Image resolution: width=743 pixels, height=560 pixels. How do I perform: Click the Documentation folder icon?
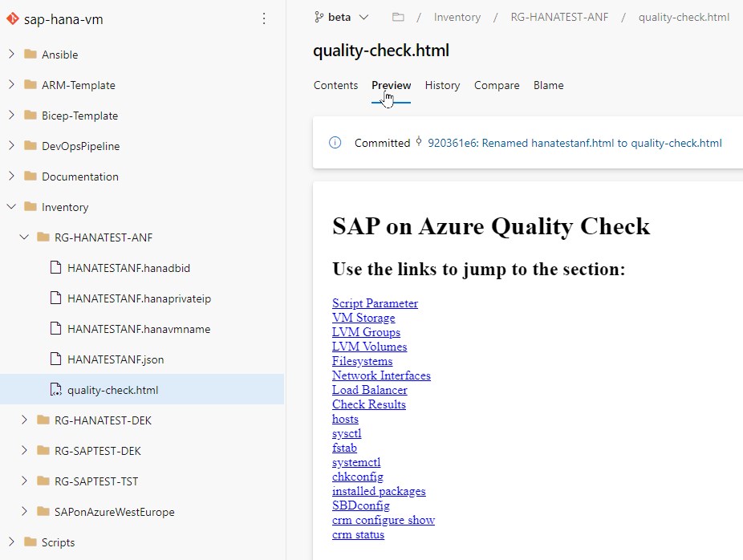[30, 177]
